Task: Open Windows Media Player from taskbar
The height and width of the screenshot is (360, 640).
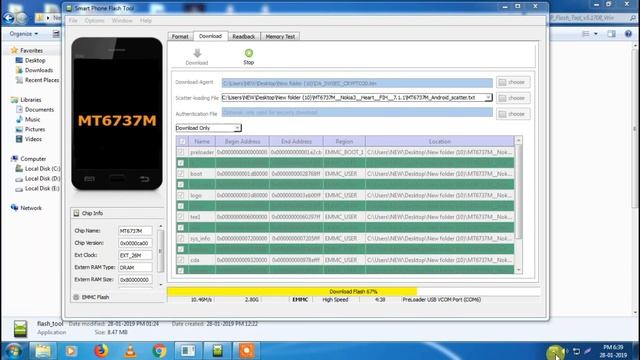Action: pyautogui.click(x=71, y=351)
